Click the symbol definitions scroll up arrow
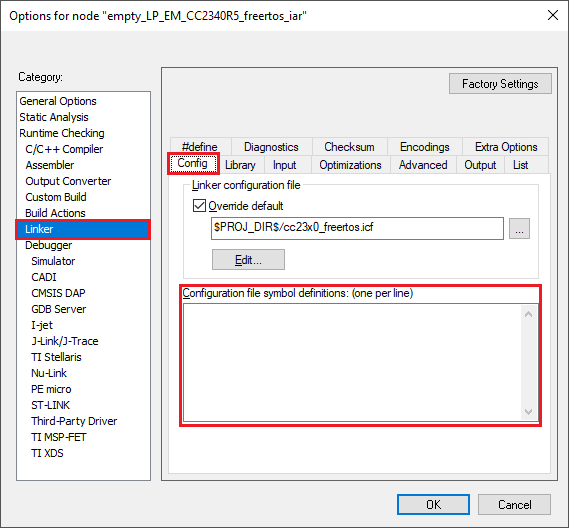The image size is (569, 528). coord(528,314)
